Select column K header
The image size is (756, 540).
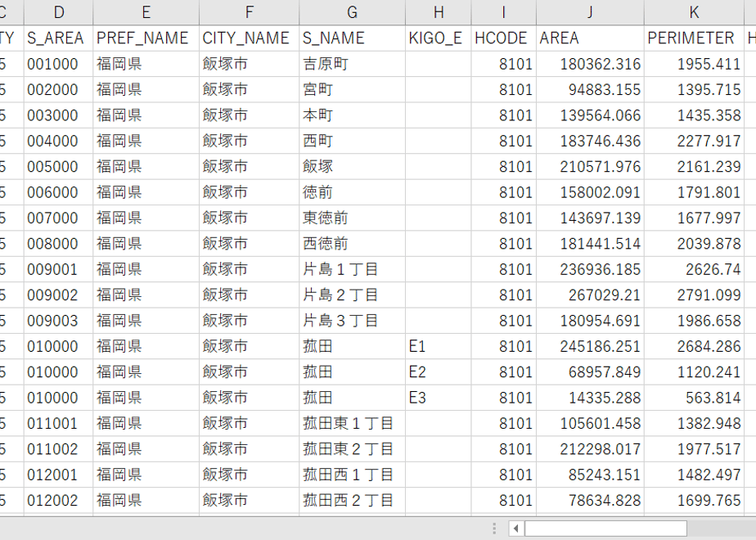[695, 12]
